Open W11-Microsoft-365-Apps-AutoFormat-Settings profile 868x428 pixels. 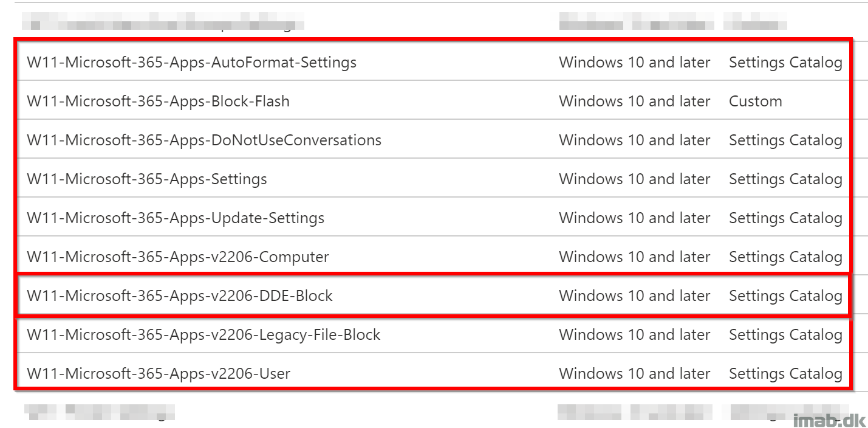click(x=191, y=62)
